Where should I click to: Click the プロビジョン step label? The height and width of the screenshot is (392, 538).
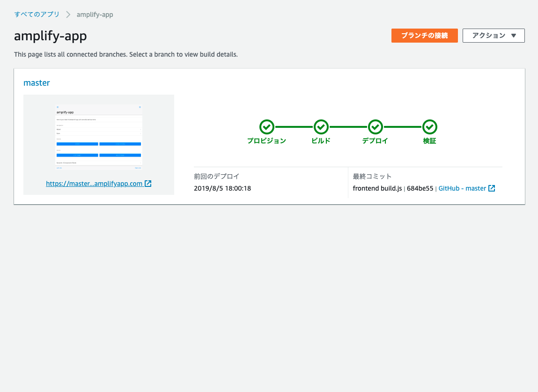coord(266,141)
